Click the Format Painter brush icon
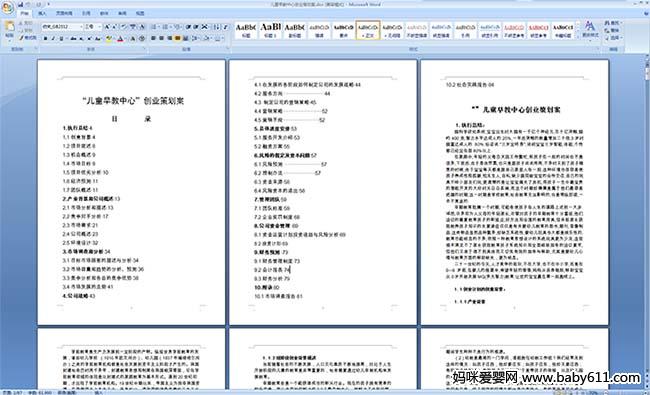This screenshot has height=395, width=650. pos(22,38)
